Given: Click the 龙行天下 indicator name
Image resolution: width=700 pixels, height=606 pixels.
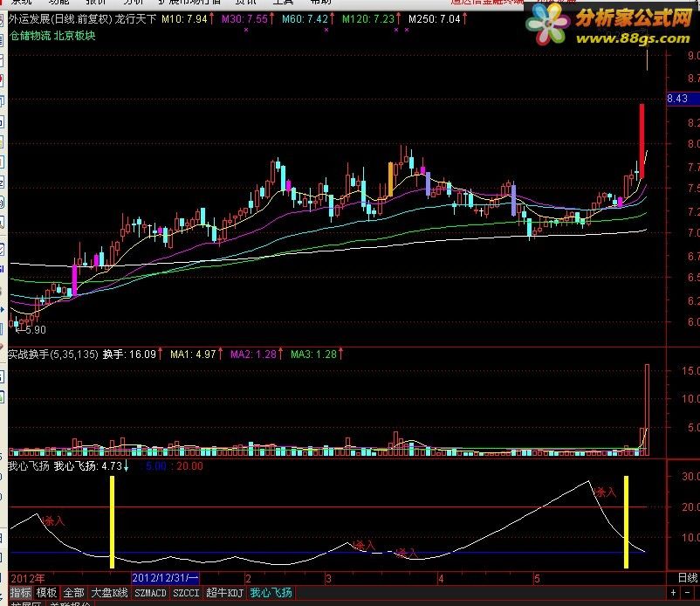Looking at the screenshot, I should pos(135,19).
